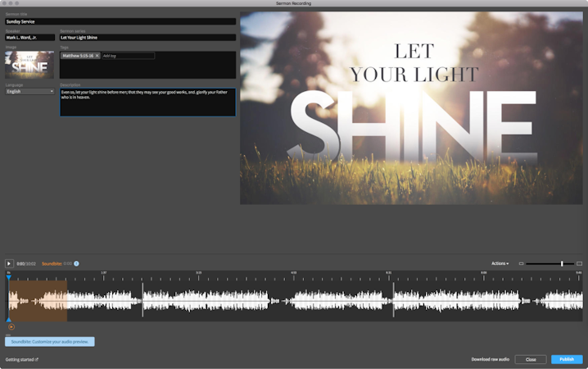This screenshot has width=588, height=369.
Task: Click the large Let Your Light Shine preview
Action: pyautogui.click(x=411, y=108)
